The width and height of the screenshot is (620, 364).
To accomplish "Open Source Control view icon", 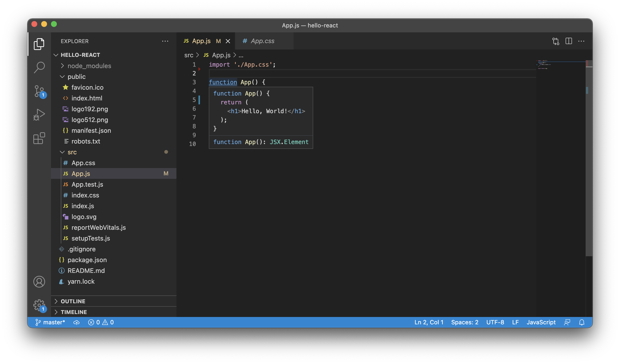I will coord(39,91).
